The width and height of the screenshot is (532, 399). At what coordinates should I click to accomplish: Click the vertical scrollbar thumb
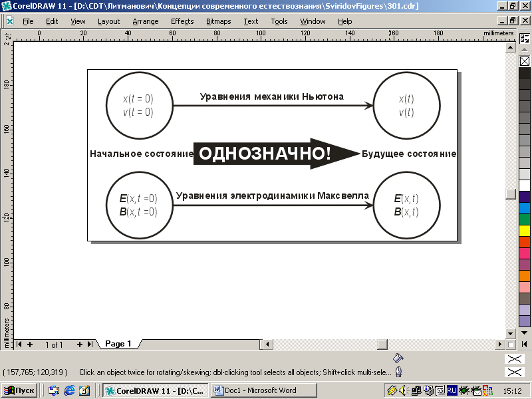coord(511,194)
